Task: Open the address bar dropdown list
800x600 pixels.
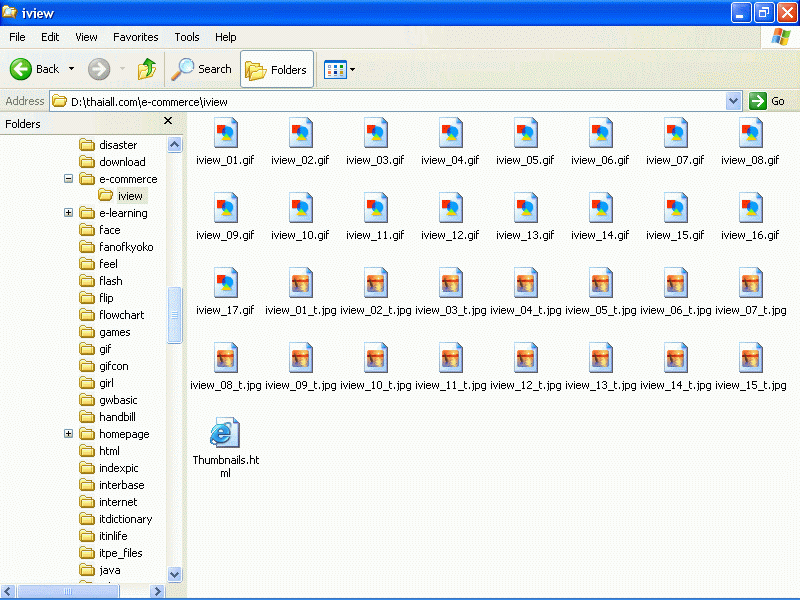Action: pyautogui.click(x=733, y=101)
